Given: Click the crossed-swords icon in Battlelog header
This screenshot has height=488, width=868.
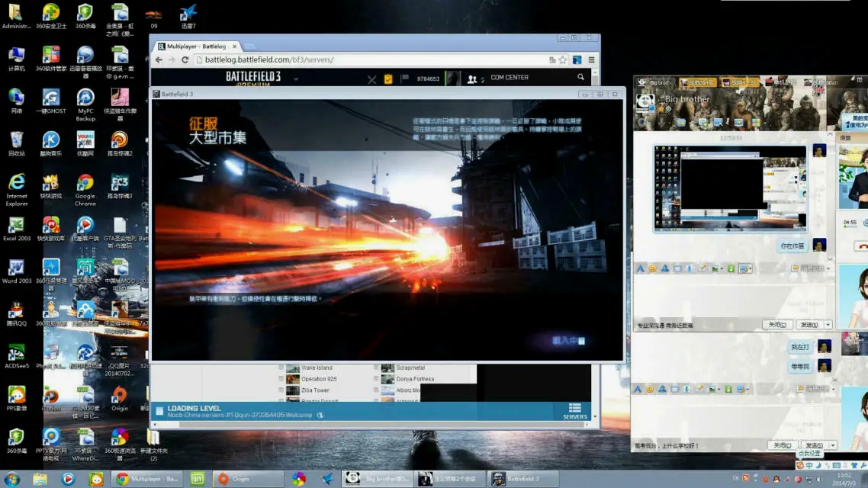Looking at the screenshot, I should coord(371,79).
